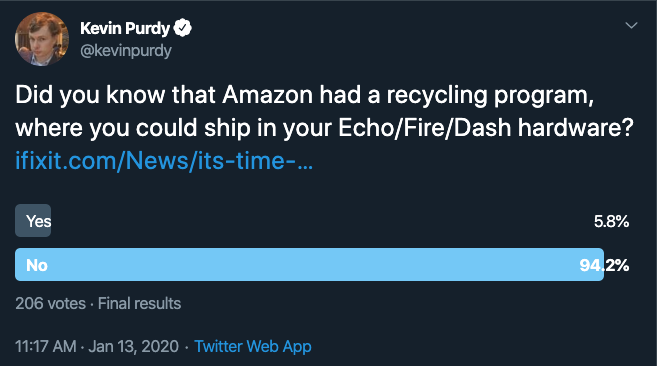Screen dimensions: 657x366
Task: Open the tweet options chevron menu
Action: [631, 26]
